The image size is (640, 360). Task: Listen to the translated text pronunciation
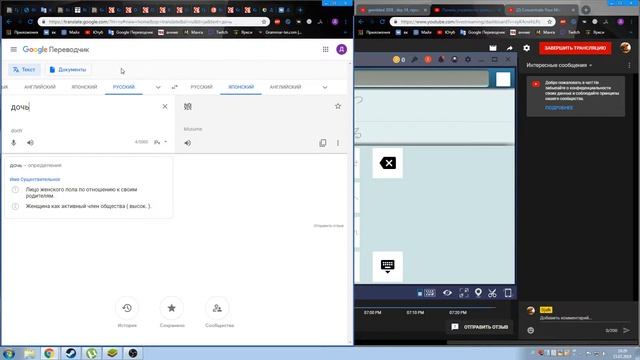click(x=187, y=143)
